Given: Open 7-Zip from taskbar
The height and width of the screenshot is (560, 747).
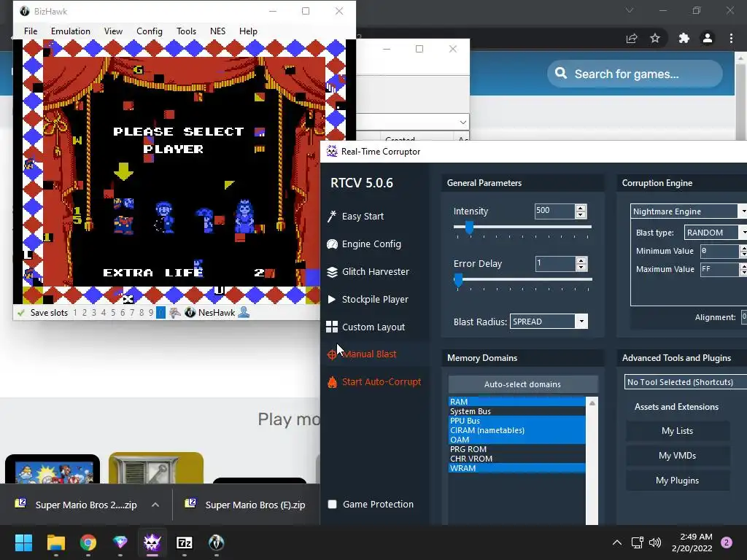Looking at the screenshot, I should (x=185, y=542).
